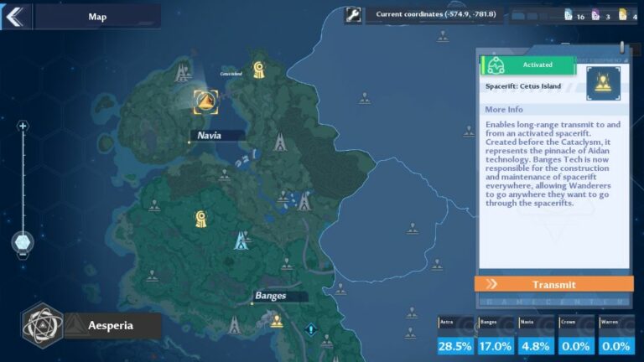
Task: Open the wrench tool next to coordinates
Action: pos(353,15)
